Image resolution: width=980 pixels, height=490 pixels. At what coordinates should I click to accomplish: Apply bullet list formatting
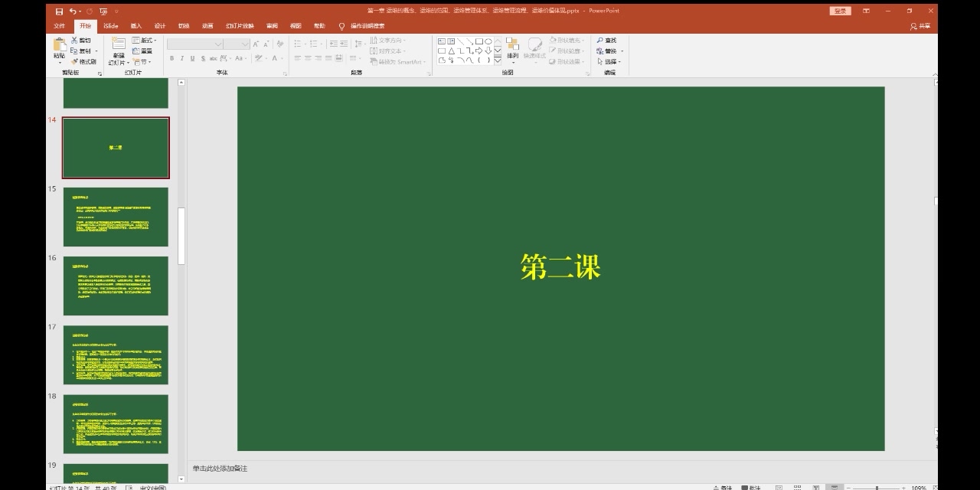click(x=299, y=44)
